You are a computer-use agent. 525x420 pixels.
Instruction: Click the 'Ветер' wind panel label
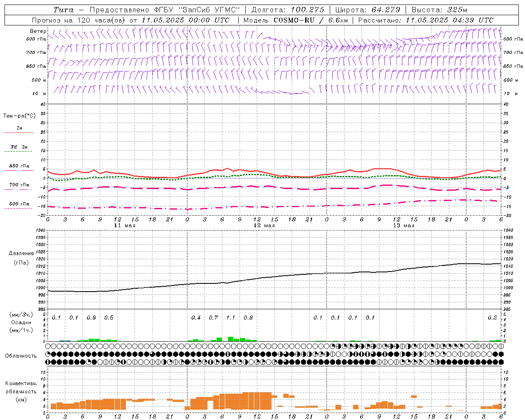click(x=38, y=31)
